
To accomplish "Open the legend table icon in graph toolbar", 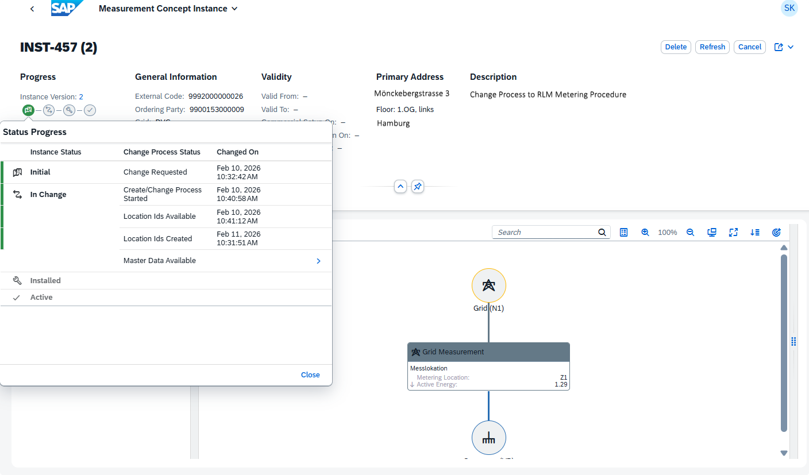I will point(624,232).
